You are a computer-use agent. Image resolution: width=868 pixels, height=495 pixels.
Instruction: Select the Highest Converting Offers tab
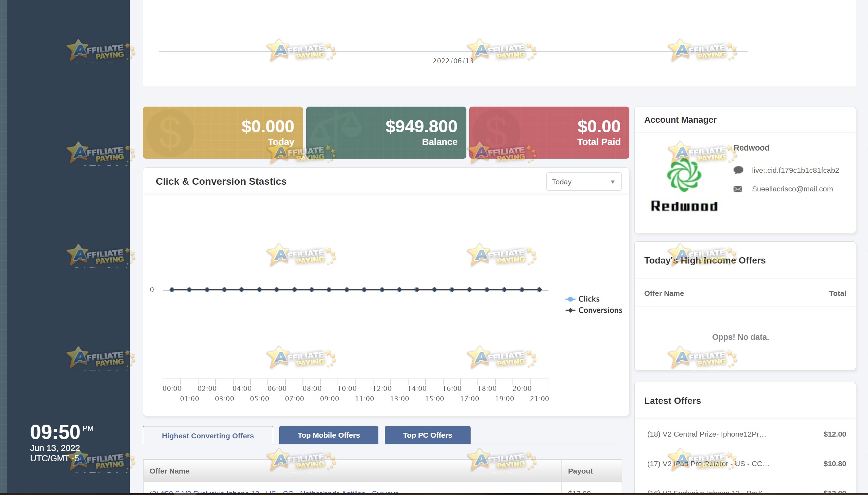tap(208, 436)
